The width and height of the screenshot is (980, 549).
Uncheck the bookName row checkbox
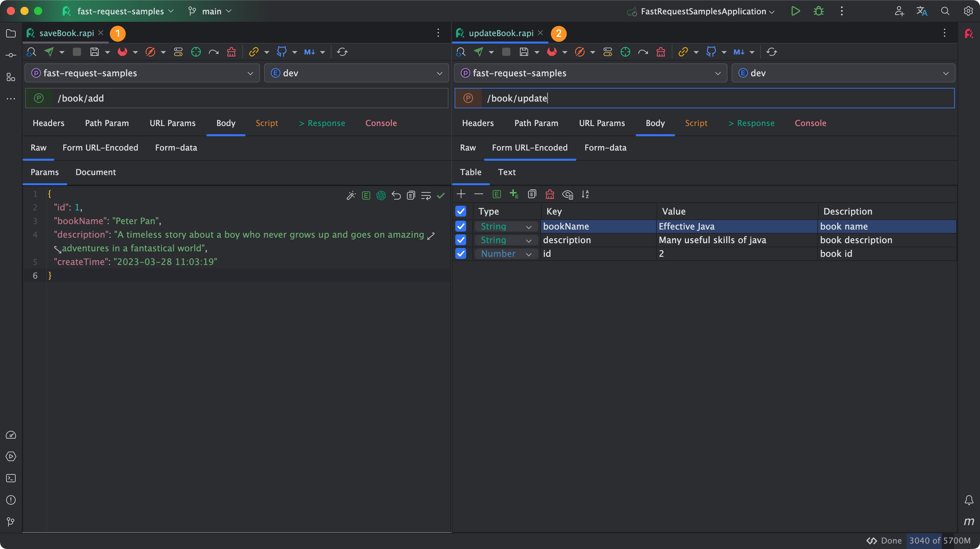[461, 226]
